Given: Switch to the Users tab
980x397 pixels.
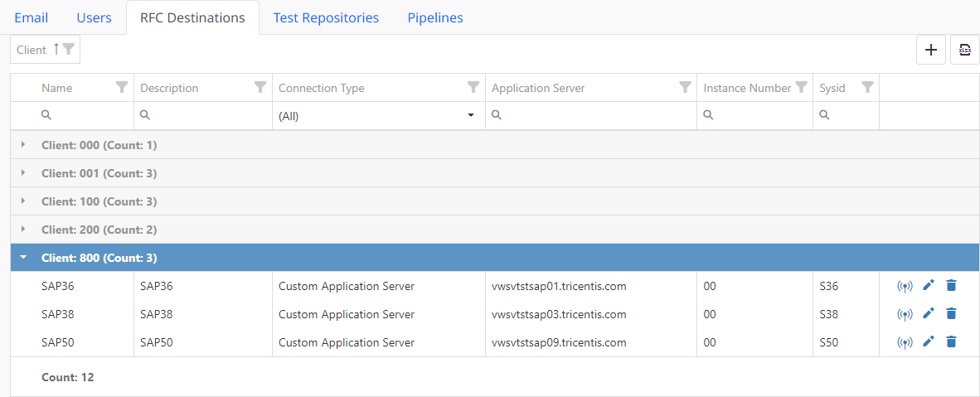Looking at the screenshot, I should coord(94,17).
